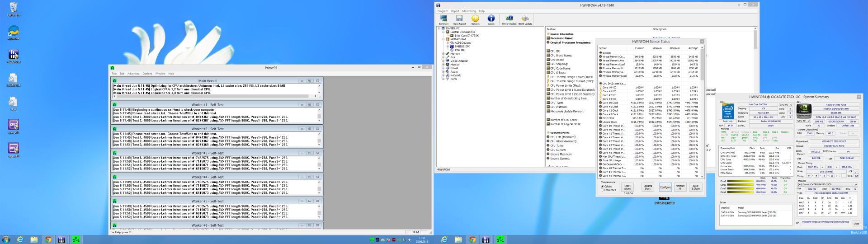868x244 pixels.
Task: Collapse the Motherboard tree node
Action: click(443, 39)
